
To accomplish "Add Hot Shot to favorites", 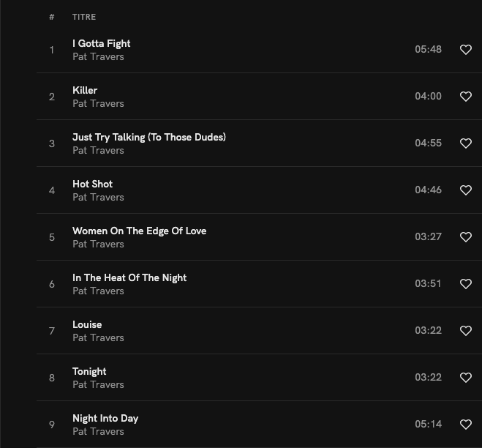I will [x=466, y=190].
